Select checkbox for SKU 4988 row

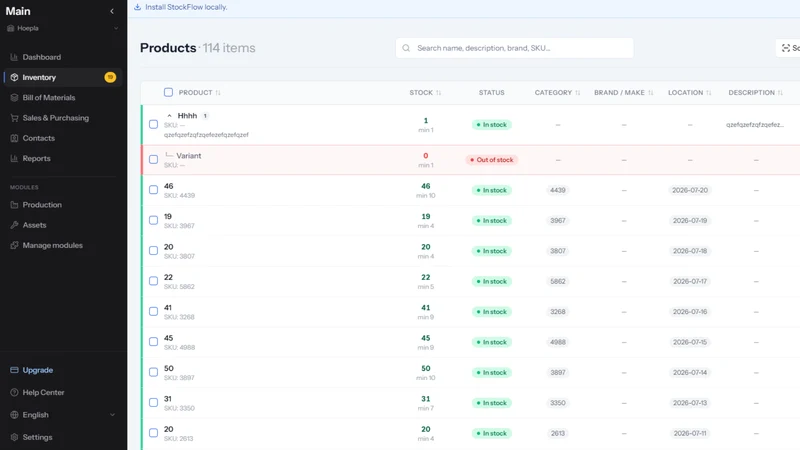click(x=154, y=342)
